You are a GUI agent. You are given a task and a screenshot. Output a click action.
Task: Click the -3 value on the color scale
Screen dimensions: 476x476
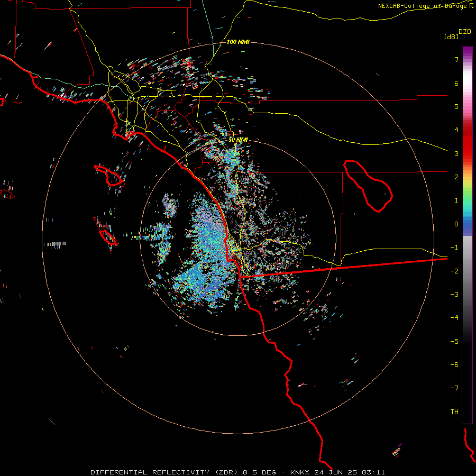[x=454, y=295]
